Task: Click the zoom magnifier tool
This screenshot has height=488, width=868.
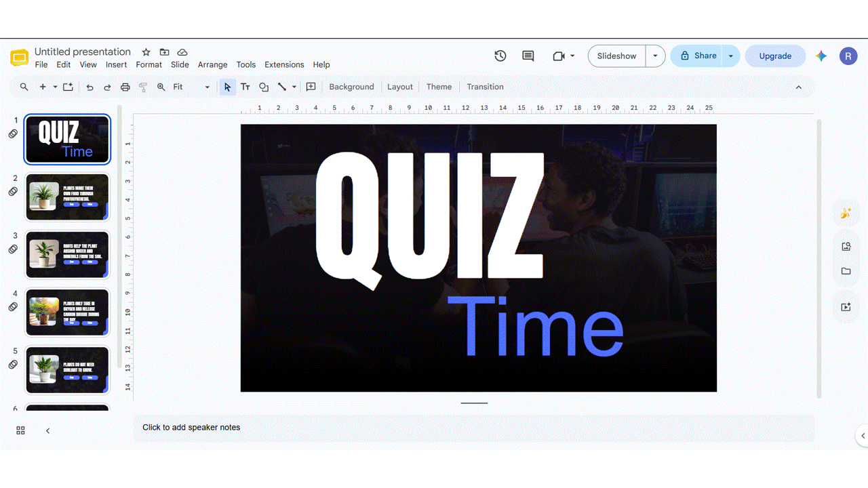Action: (161, 87)
